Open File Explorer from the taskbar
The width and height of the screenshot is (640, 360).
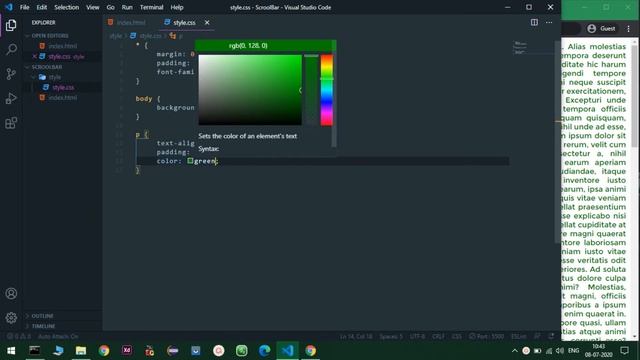point(81,351)
